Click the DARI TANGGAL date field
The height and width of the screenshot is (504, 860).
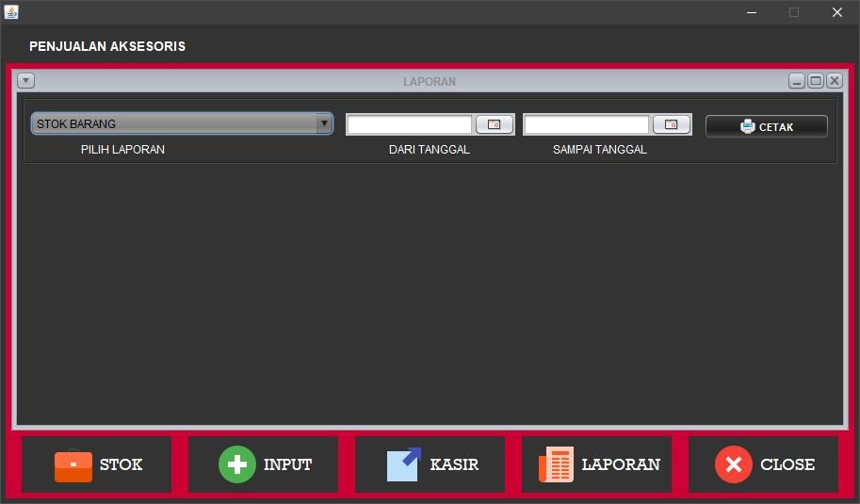(409, 124)
